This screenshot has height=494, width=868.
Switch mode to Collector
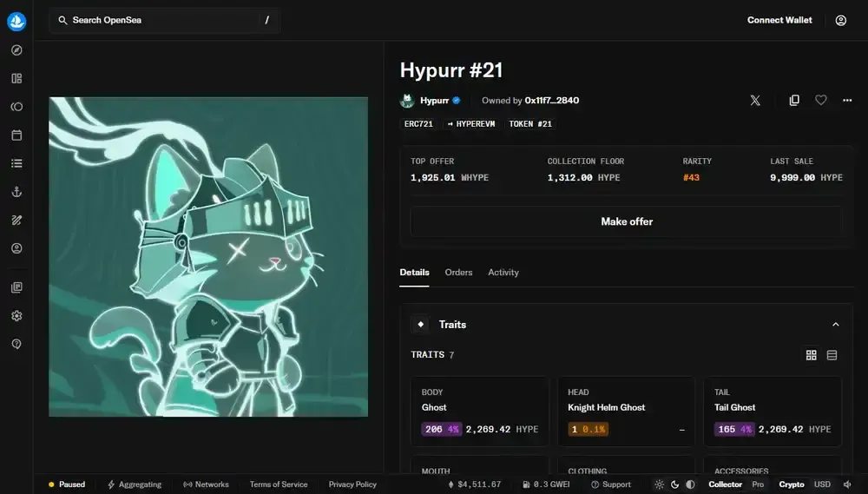coord(725,484)
